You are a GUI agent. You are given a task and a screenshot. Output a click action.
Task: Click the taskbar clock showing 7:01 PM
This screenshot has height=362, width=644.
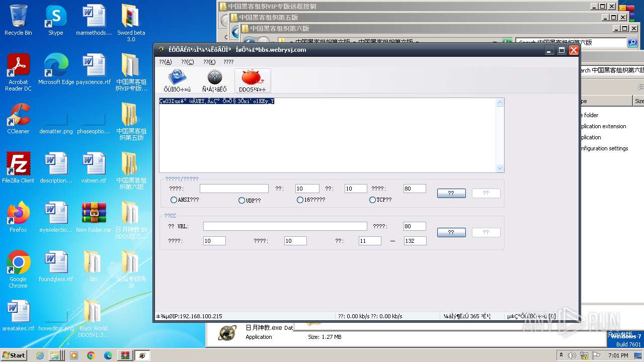[618, 355]
